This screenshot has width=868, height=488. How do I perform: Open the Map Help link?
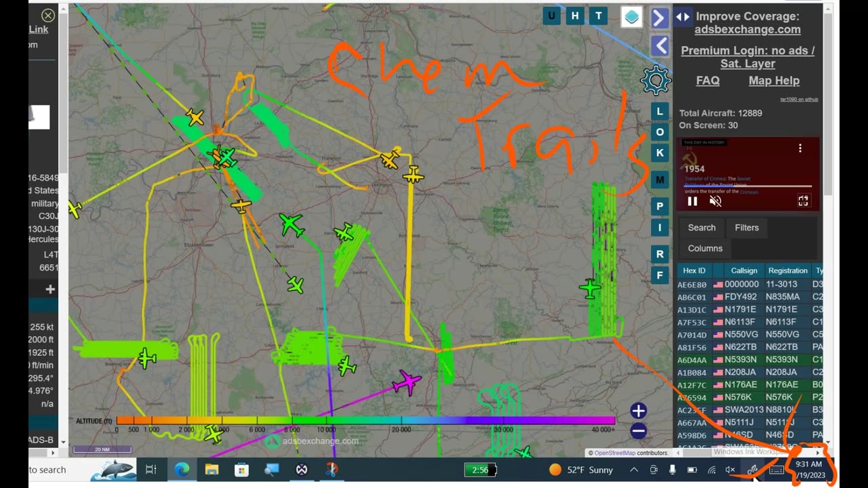[774, 80]
